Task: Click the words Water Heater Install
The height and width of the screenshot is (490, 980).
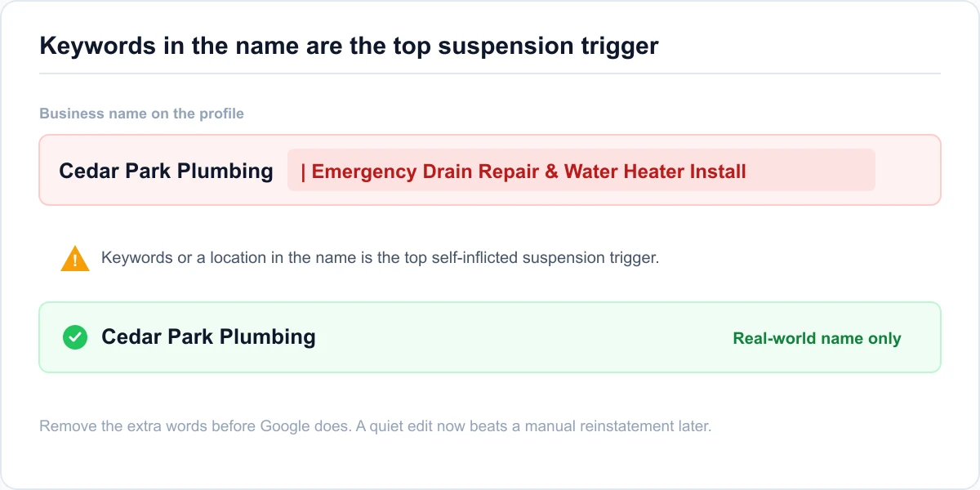Action: pos(655,171)
